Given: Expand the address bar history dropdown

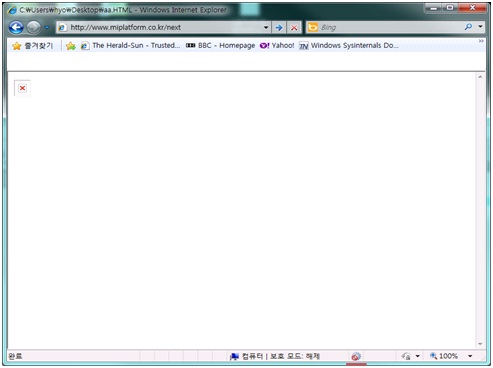Looking at the screenshot, I should point(266,27).
